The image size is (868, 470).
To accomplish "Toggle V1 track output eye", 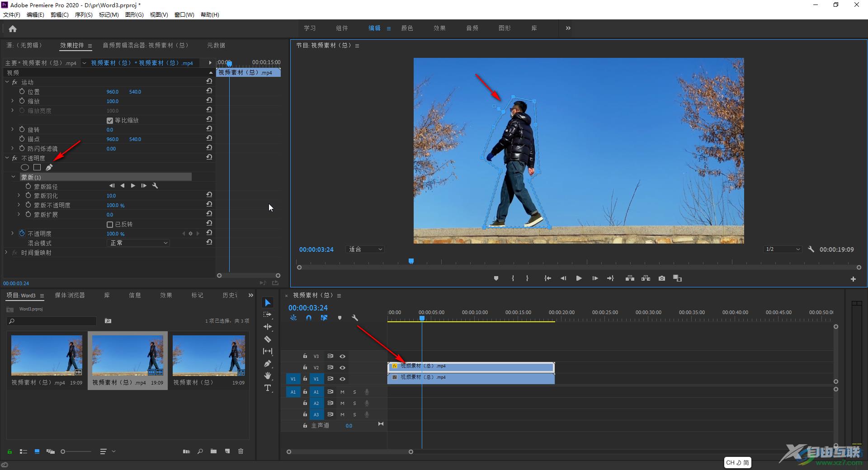I will [343, 379].
